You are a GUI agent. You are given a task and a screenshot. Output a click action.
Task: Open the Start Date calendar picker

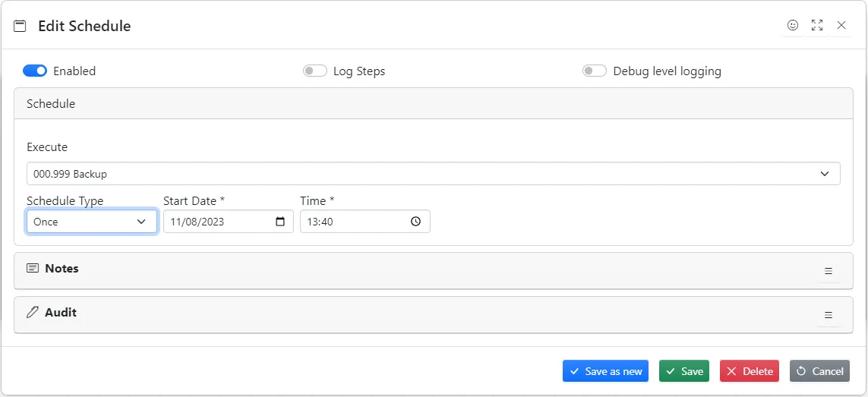(x=280, y=222)
